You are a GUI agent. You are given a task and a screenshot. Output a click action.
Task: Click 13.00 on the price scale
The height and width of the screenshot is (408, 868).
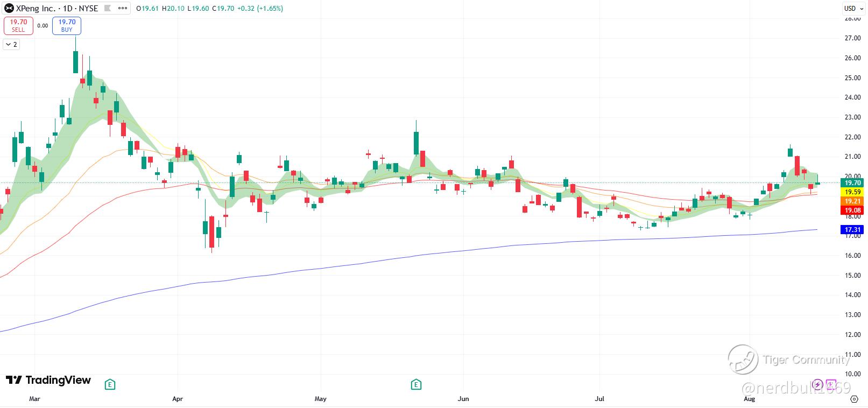(852, 315)
